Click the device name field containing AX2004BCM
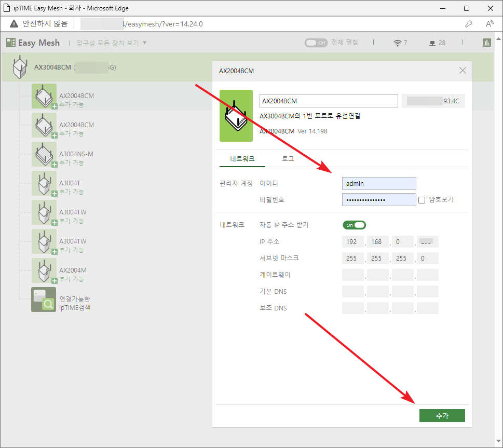Viewport: 503px width, 448px height. point(329,101)
